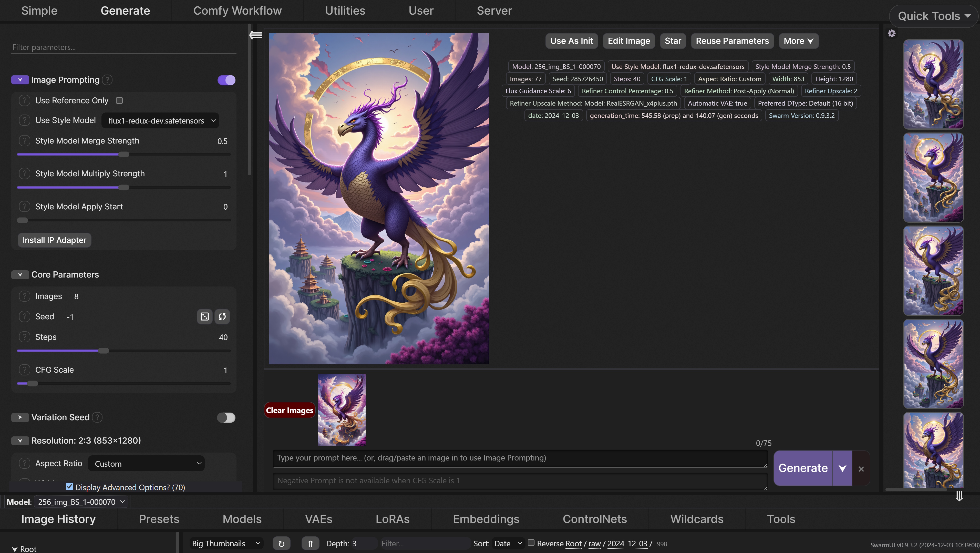This screenshot has width=980, height=553.
Task: Refresh the image history list
Action: [282, 544]
